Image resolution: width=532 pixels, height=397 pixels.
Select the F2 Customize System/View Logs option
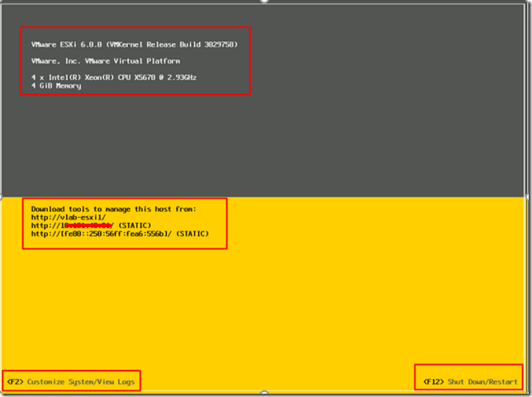tap(71, 382)
